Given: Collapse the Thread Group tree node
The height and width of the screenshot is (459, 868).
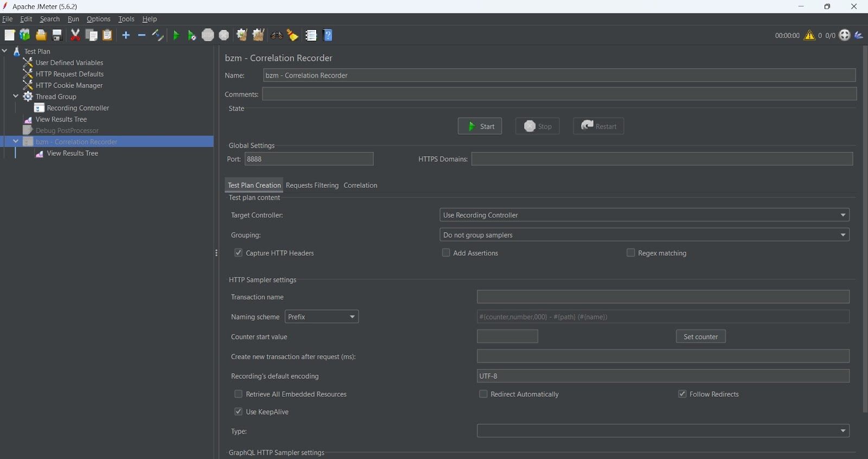Looking at the screenshot, I should click(16, 97).
